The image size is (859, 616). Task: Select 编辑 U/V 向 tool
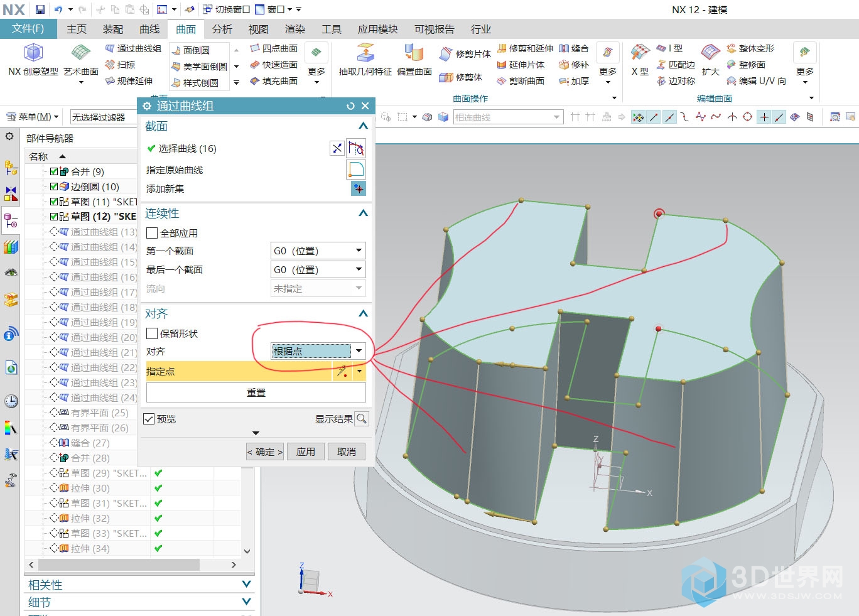(756, 81)
